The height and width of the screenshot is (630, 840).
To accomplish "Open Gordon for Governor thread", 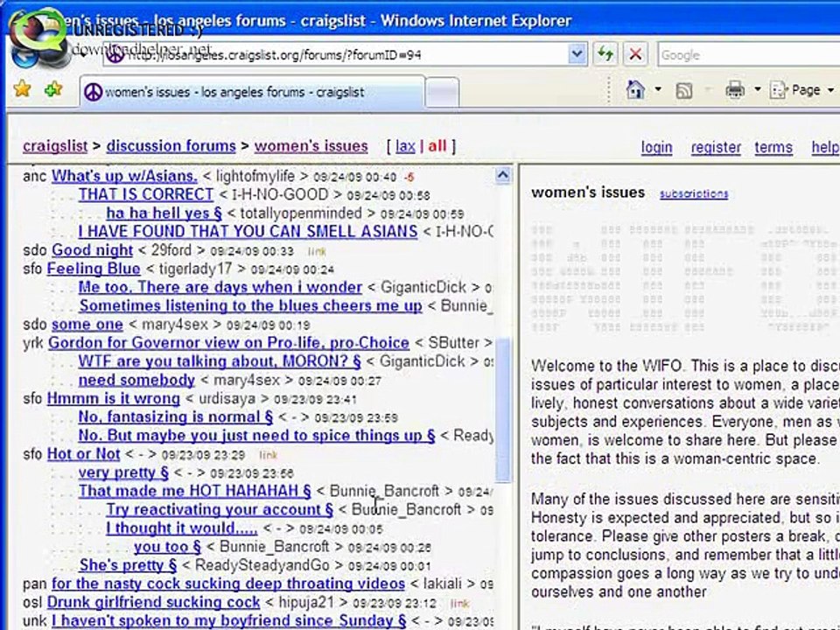I will pos(228,343).
